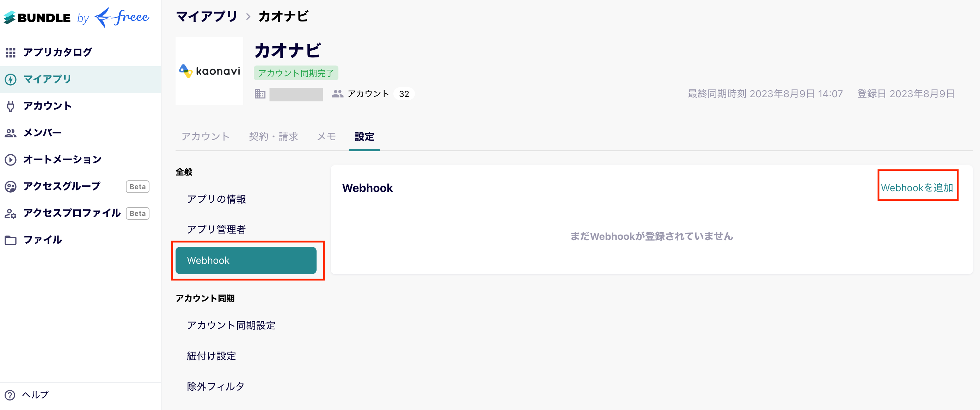Switch to the メモ tab
This screenshot has width=980, height=410.
point(326,137)
